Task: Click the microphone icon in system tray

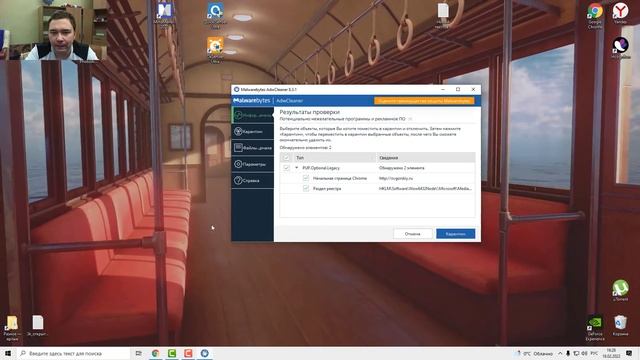Action: 568,353
